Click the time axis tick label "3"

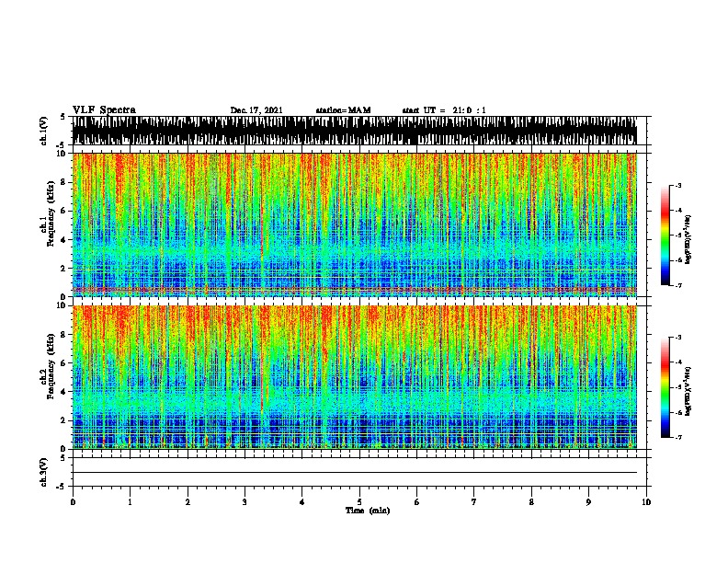[245, 502]
